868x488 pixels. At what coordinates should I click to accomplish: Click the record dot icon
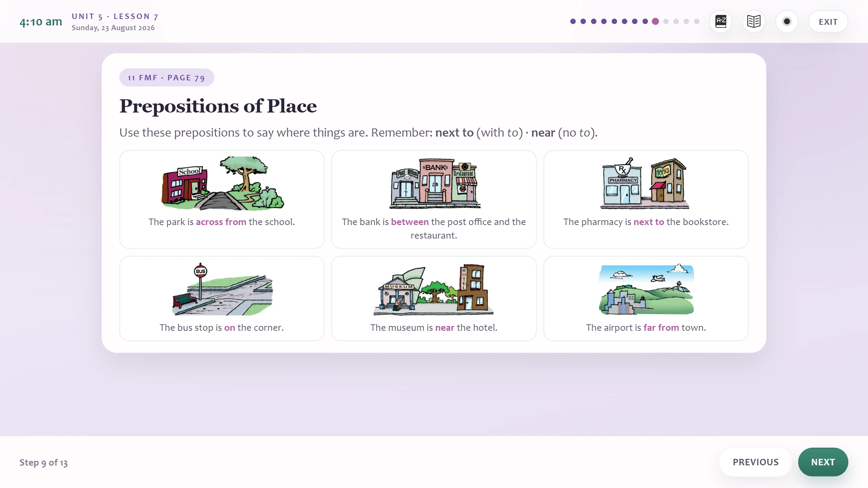787,21
